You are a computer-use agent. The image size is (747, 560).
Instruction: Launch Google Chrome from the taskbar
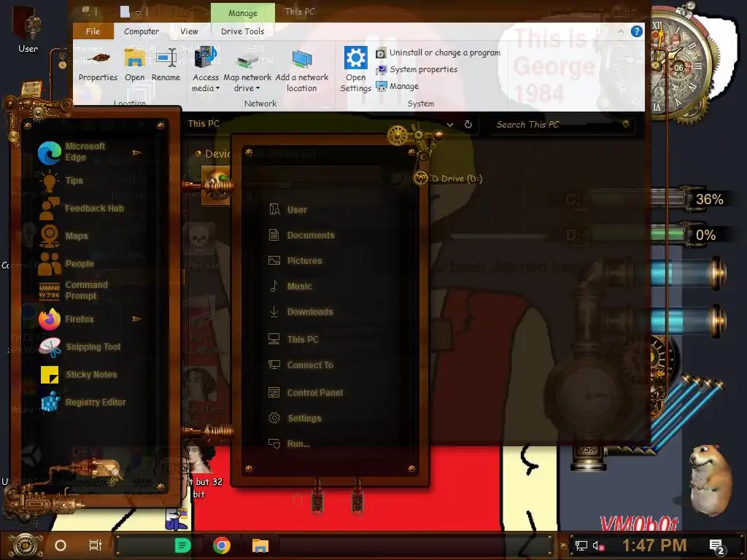(x=222, y=545)
